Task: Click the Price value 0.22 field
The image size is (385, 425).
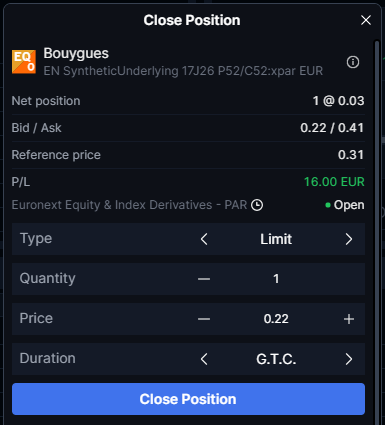Action: [x=276, y=319]
